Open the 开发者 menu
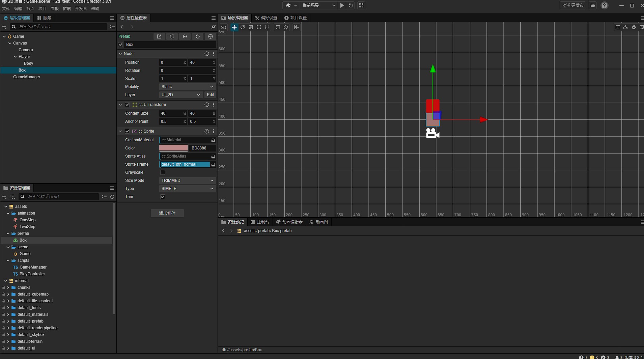 (81, 9)
